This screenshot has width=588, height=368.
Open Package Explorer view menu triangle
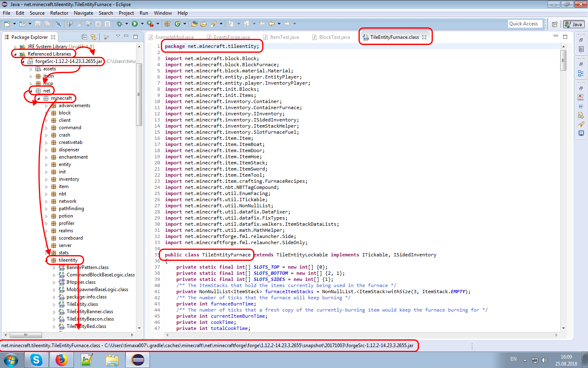pos(118,36)
